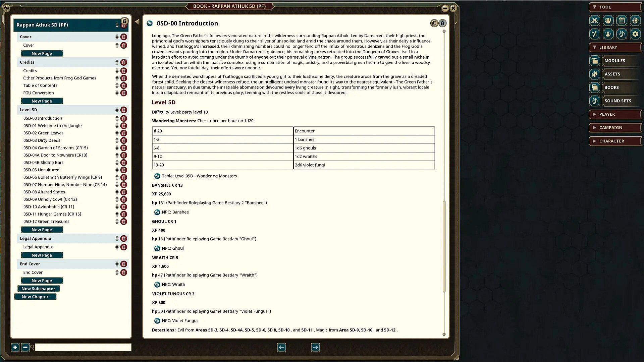Image resolution: width=644 pixels, height=362 pixels.
Task: Click the content scrollbar track
Action: [x=444, y=117]
